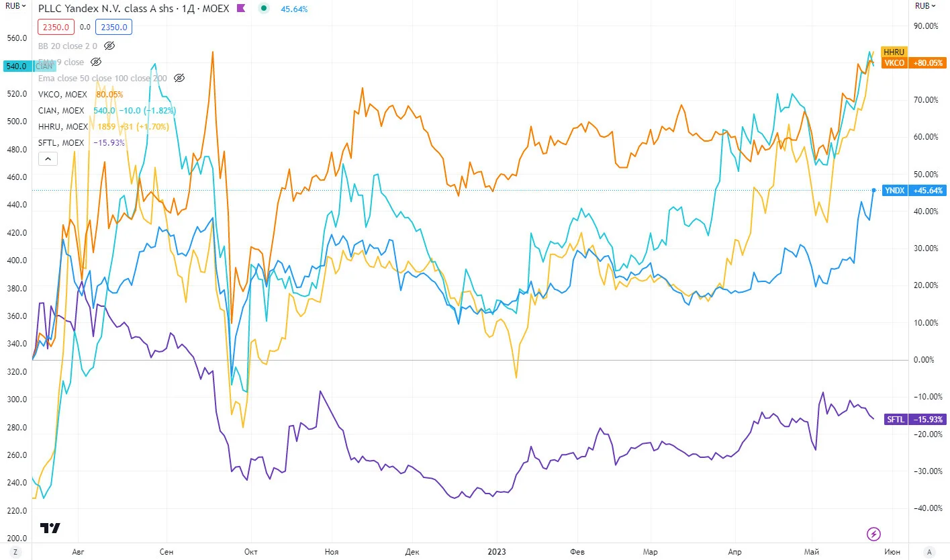950x560 pixels.
Task: Select the CIAN, MOEX legend entry
Action: click(x=61, y=110)
